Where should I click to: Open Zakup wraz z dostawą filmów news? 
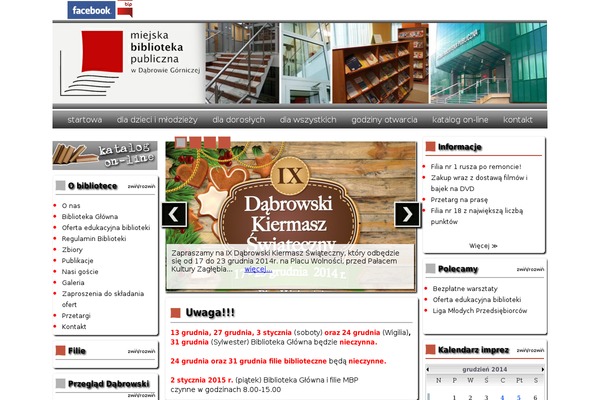479,183
